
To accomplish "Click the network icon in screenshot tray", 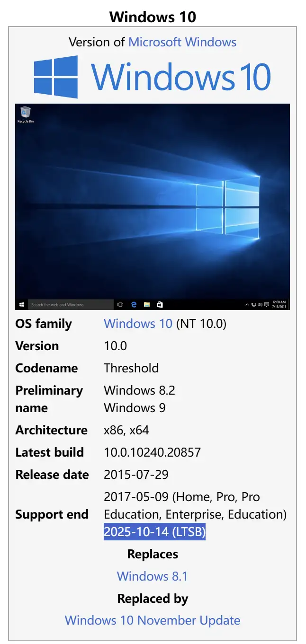I will pos(253,305).
